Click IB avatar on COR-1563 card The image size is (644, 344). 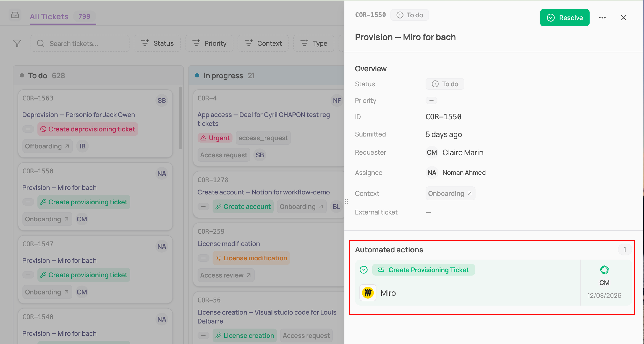click(82, 146)
